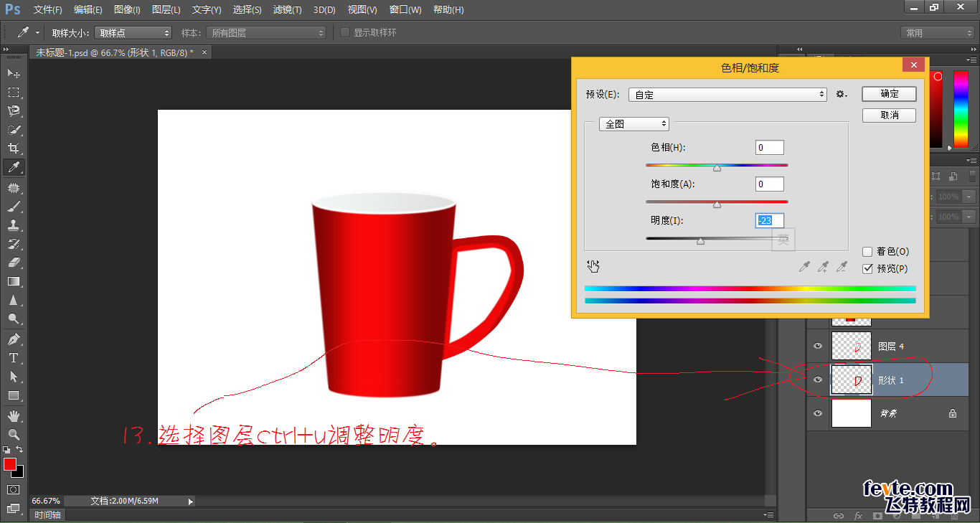The width and height of the screenshot is (980, 523).
Task: Open the 图像(I) menu
Action: coord(127,10)
